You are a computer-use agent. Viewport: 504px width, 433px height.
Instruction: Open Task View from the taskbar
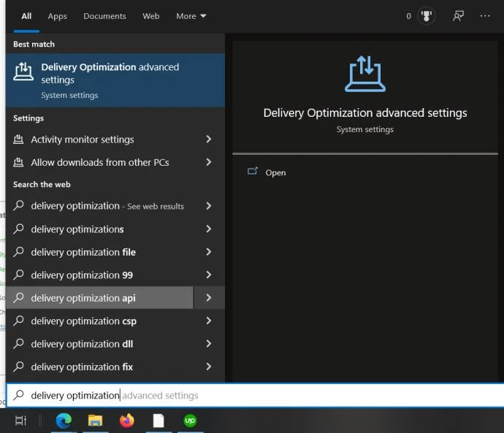[20, 421]
